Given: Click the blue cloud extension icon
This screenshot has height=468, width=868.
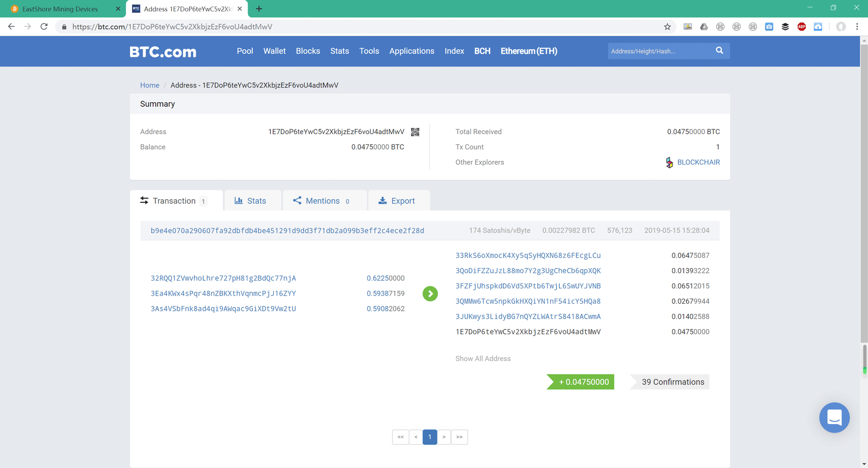Looking at the screenshot, I should tap(818, 27).
